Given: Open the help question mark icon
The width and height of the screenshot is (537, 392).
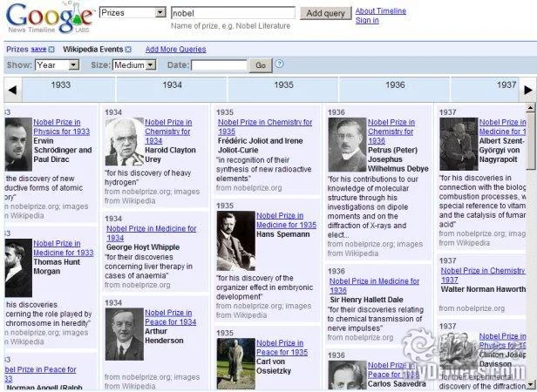Looking at the screenshot, I should click(280, 64).
